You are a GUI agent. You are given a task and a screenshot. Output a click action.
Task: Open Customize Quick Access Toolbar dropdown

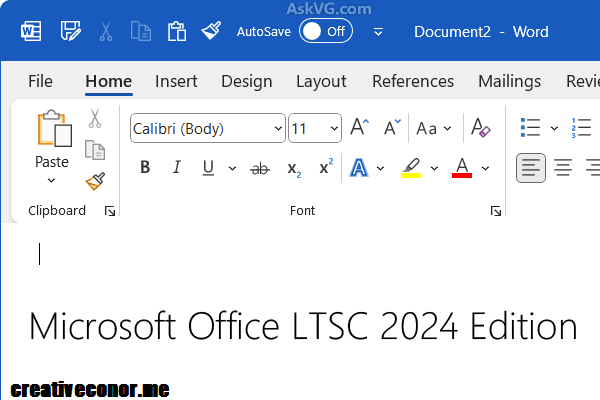tap(378, 32)
